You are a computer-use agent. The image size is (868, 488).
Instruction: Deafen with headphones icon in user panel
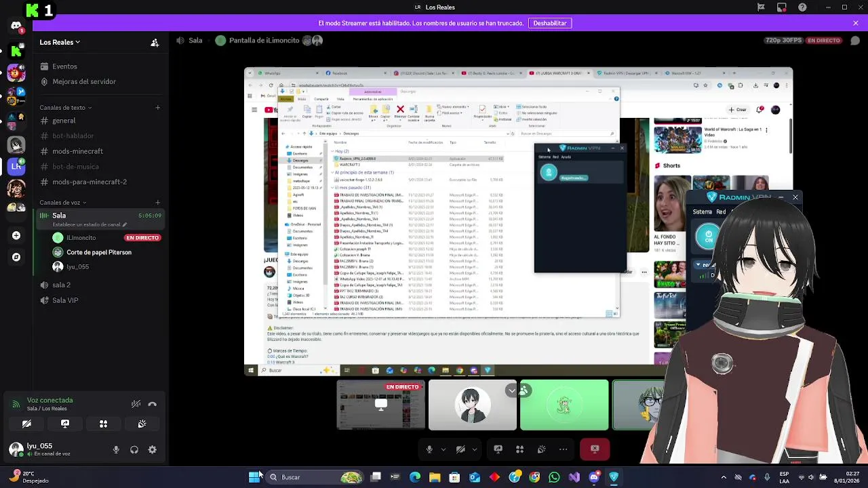[134, 449]
